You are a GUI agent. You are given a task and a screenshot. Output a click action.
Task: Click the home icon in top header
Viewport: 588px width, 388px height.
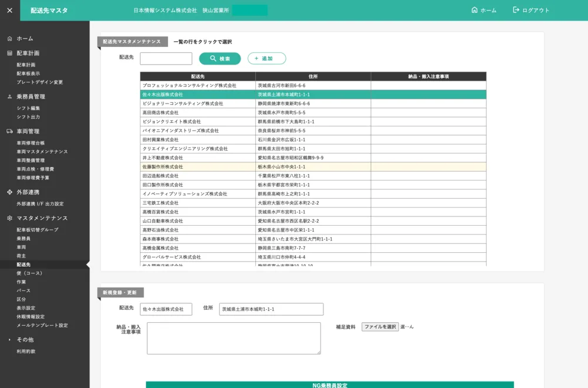475,10
